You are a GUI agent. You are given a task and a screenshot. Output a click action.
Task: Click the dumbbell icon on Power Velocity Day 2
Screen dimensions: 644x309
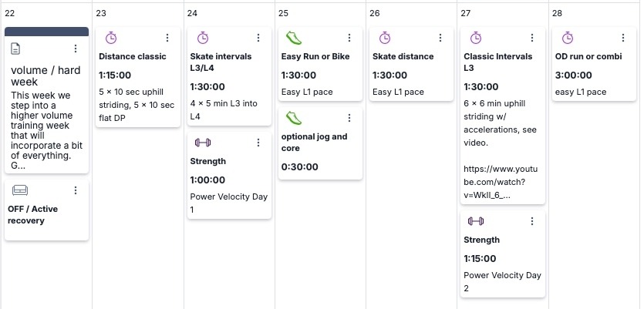coord(475,221)
